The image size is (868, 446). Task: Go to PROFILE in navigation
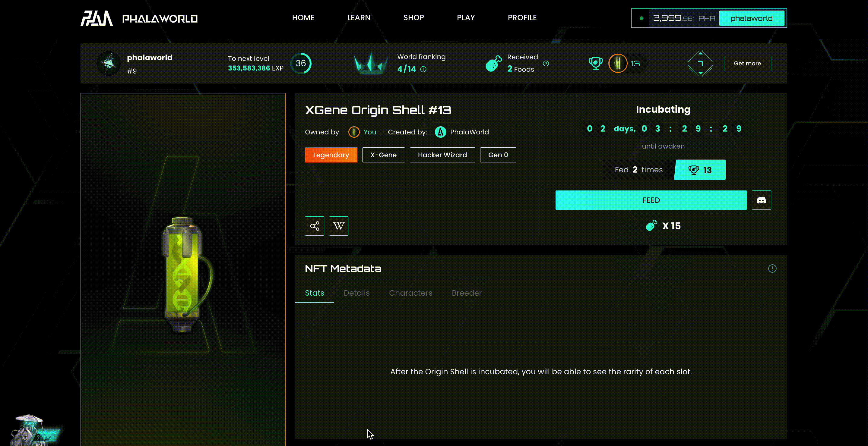[522, 17]
